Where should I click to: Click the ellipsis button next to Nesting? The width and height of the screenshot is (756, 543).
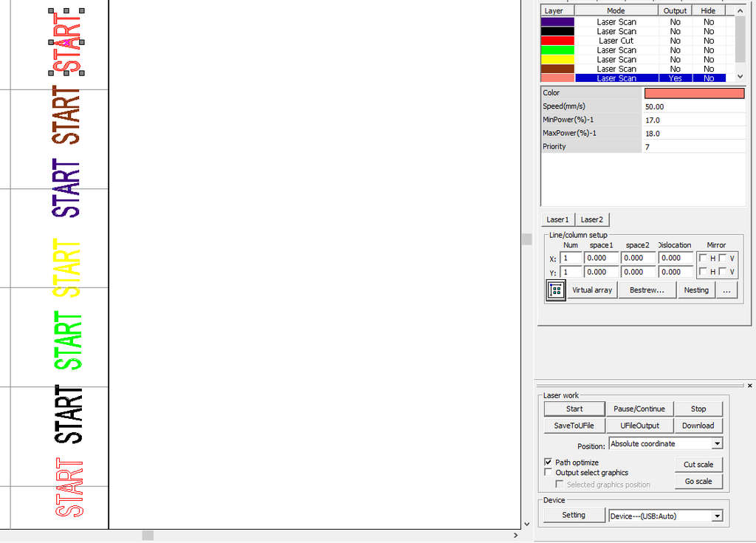[726, 290]
